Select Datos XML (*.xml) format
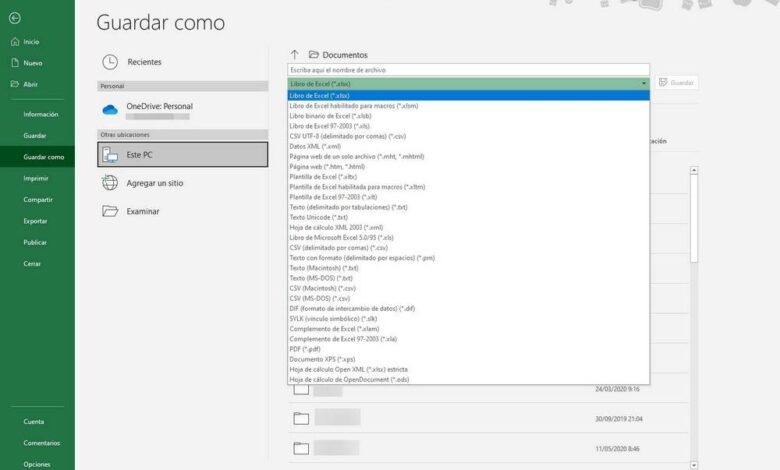The image size is (780, 470). (469, 147)
